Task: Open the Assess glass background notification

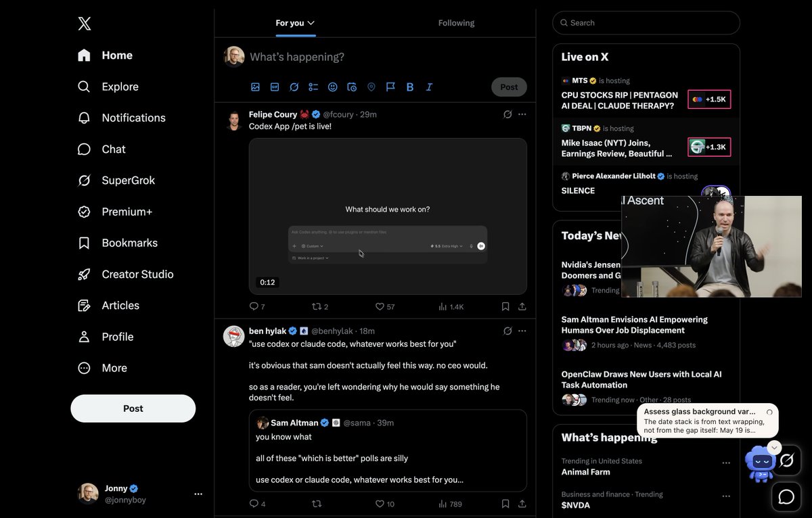Action: (x=708, y=421)
